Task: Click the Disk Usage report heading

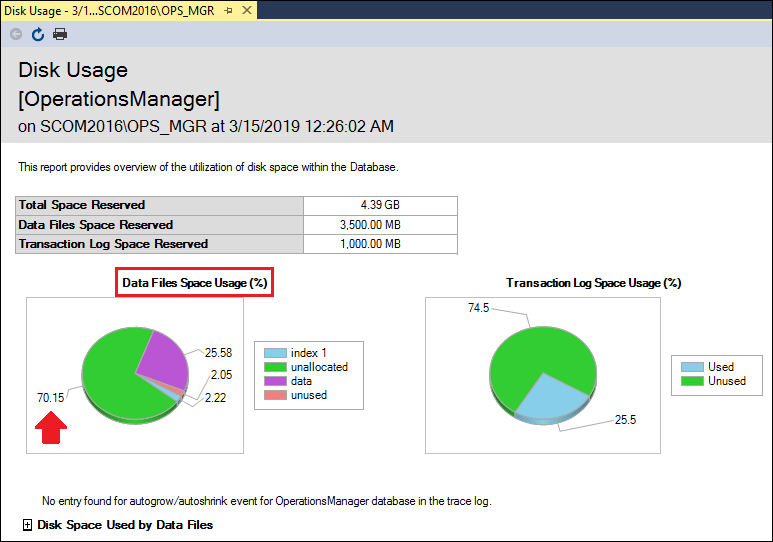Action: pos(73,70)
